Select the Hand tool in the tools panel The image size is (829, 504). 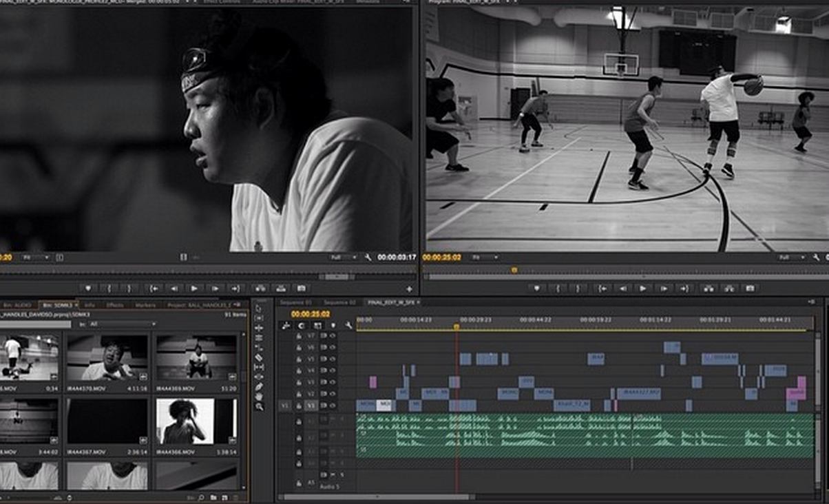pos(259,395)
